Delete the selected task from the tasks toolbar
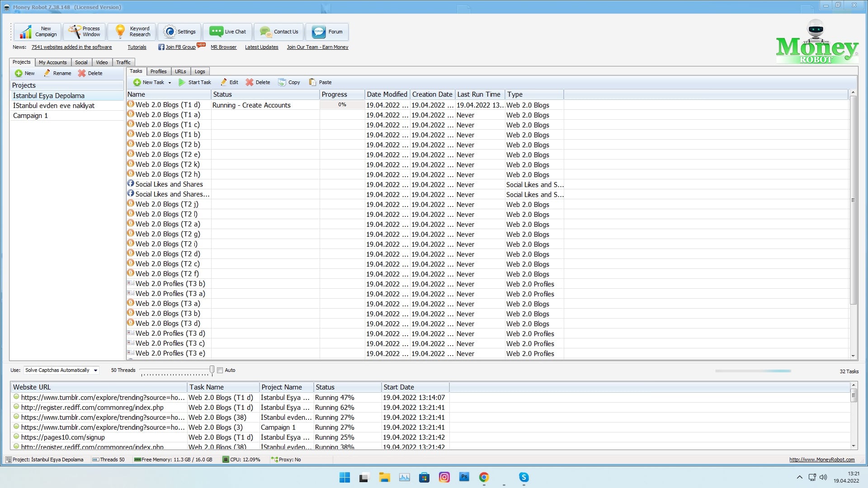Image resolution: width=868 pixels, height=488 pixels. 258,82
